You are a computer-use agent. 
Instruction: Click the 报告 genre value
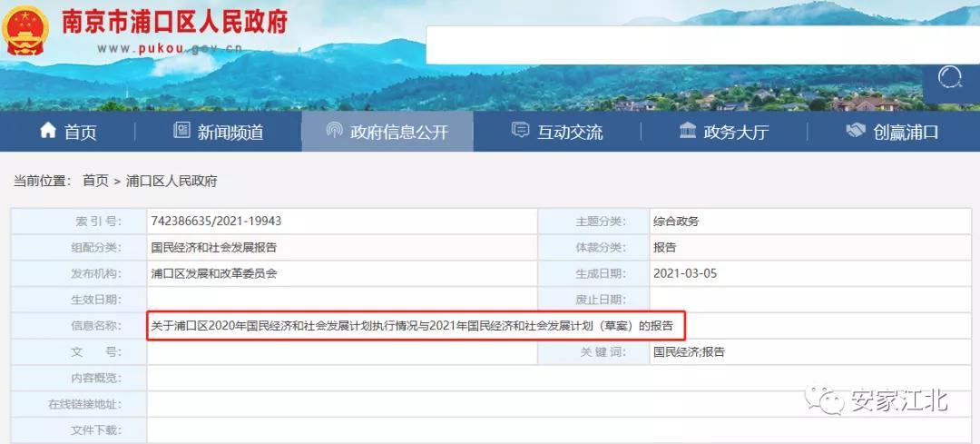click(665, 248)
